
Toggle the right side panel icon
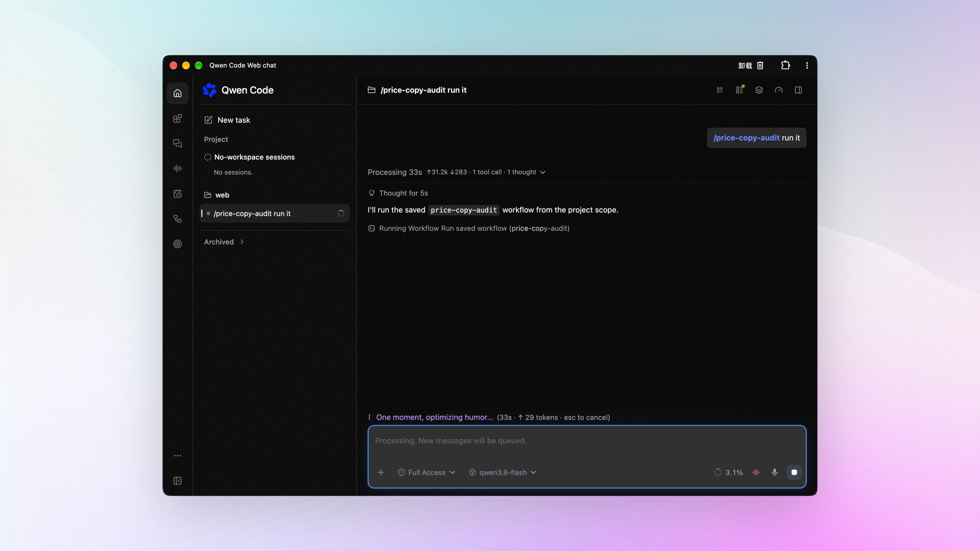click(799, 90)
